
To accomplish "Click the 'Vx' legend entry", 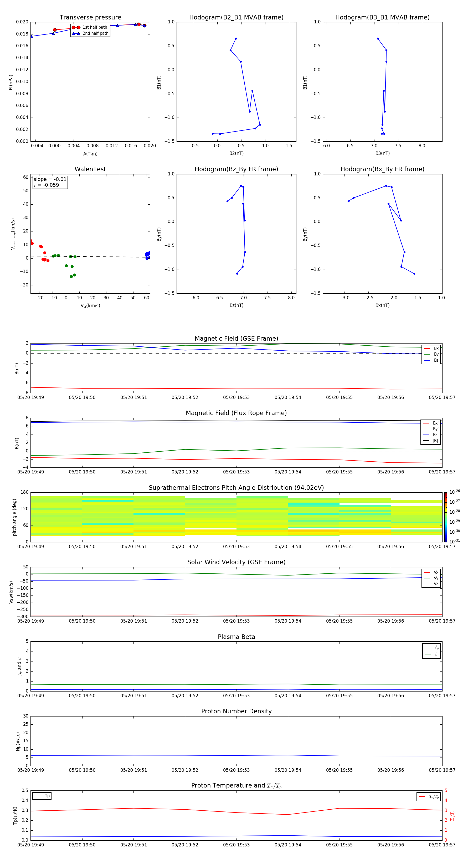I will (431, 572).
